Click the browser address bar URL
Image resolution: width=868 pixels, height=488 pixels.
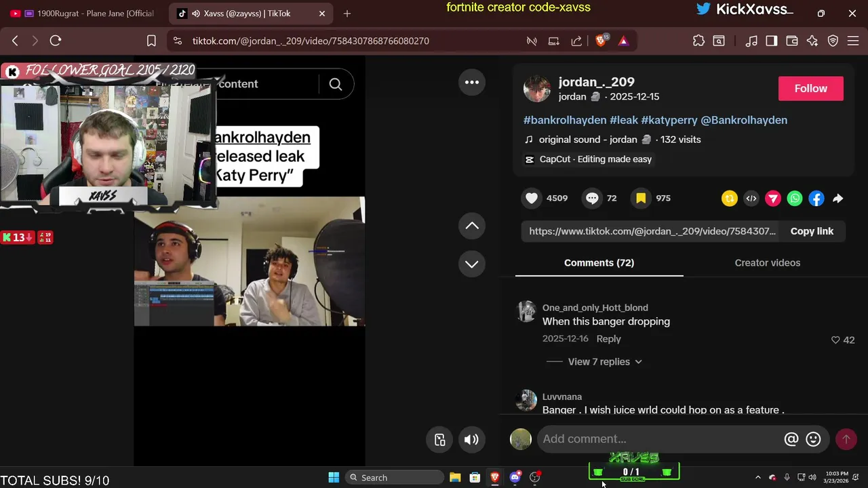(x=311, y=41)
